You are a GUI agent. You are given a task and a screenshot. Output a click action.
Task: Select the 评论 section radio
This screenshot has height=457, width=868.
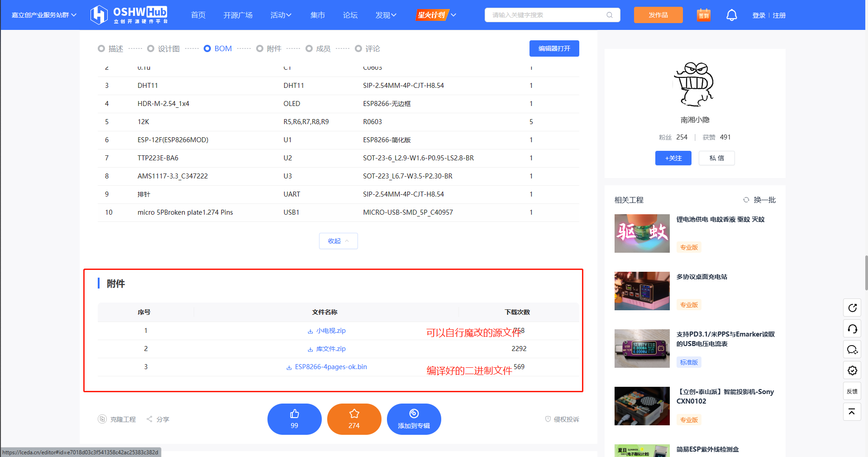[358, 48]
